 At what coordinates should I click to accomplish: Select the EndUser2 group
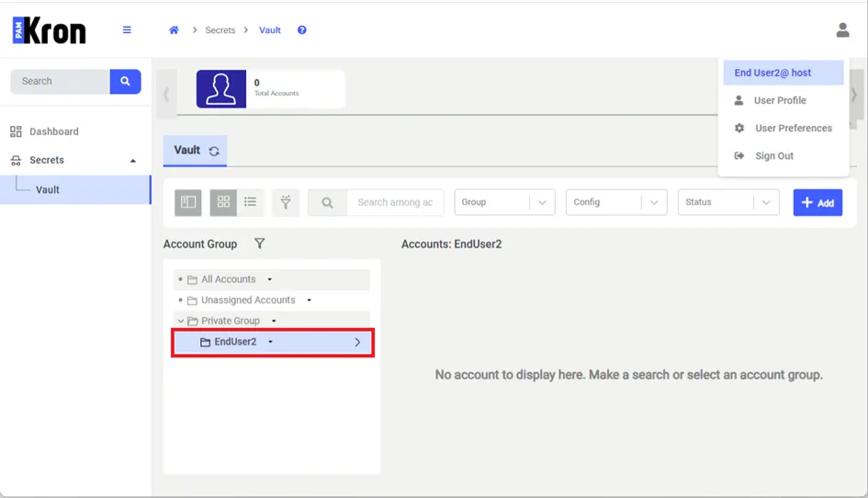tap(273, 343)
